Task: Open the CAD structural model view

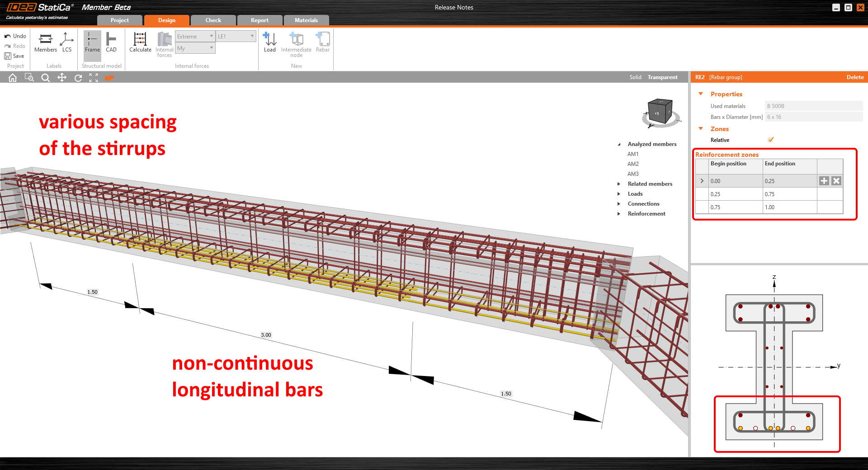Action: tap(111, 43)
